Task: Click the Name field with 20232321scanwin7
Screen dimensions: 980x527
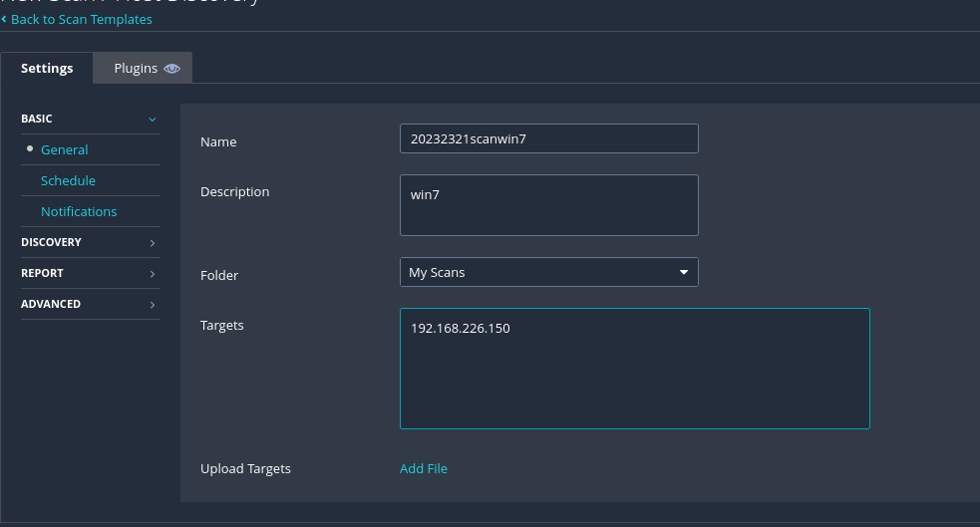Action: [548, 138]
